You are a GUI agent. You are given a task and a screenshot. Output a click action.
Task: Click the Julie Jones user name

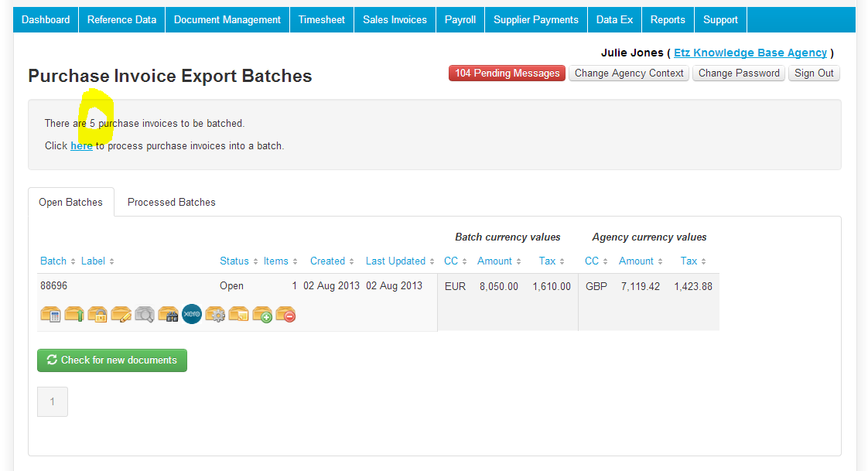(632, 53)
